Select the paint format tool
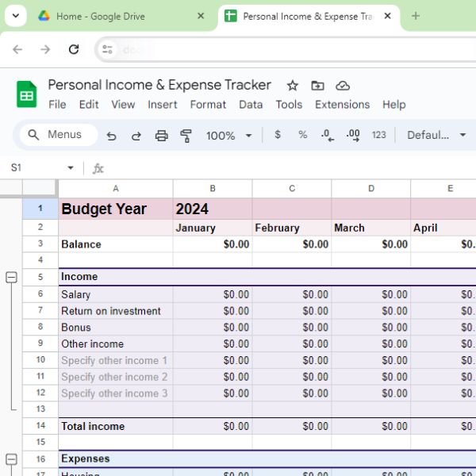 (186, 136)
